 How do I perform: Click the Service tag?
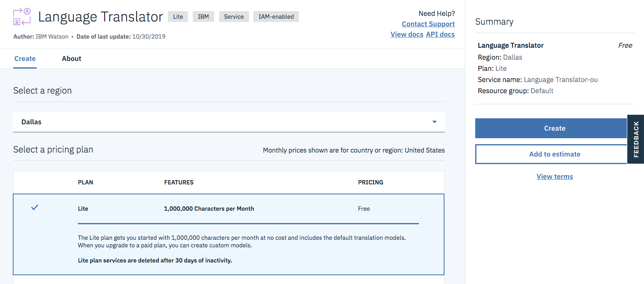point(234,17)
